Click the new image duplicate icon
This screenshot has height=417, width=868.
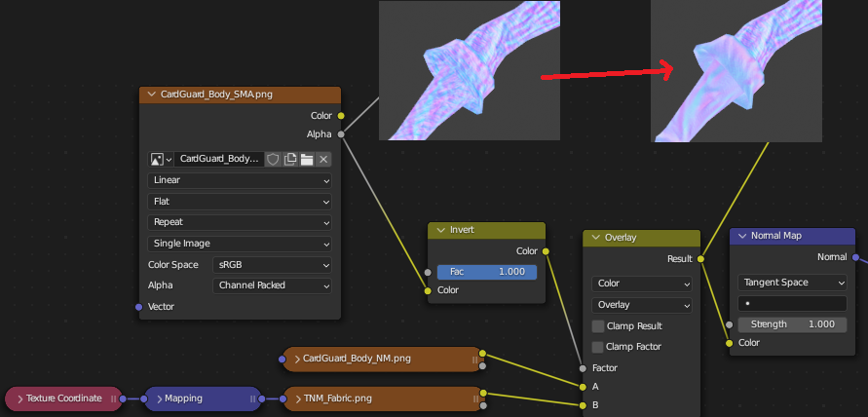tap(290, 160)
